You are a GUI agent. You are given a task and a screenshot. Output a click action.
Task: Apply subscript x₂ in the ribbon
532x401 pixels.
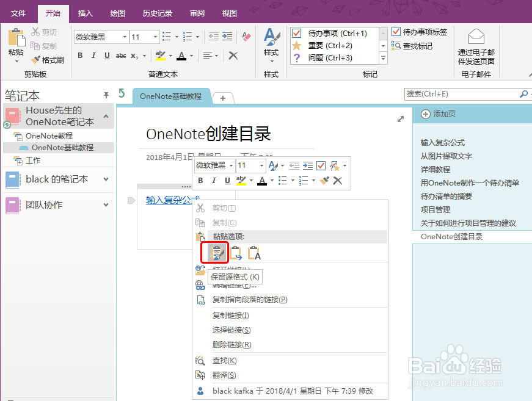[x=134, y=56]
